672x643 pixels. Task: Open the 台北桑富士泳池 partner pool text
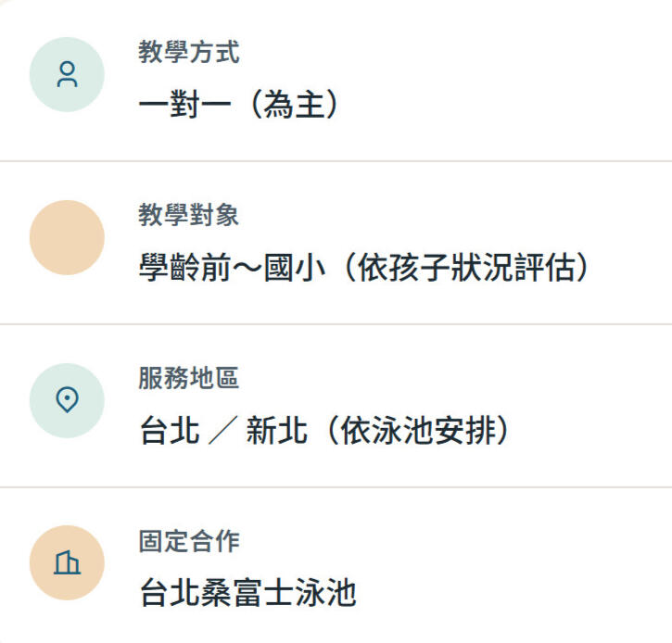tap(247, 593)
